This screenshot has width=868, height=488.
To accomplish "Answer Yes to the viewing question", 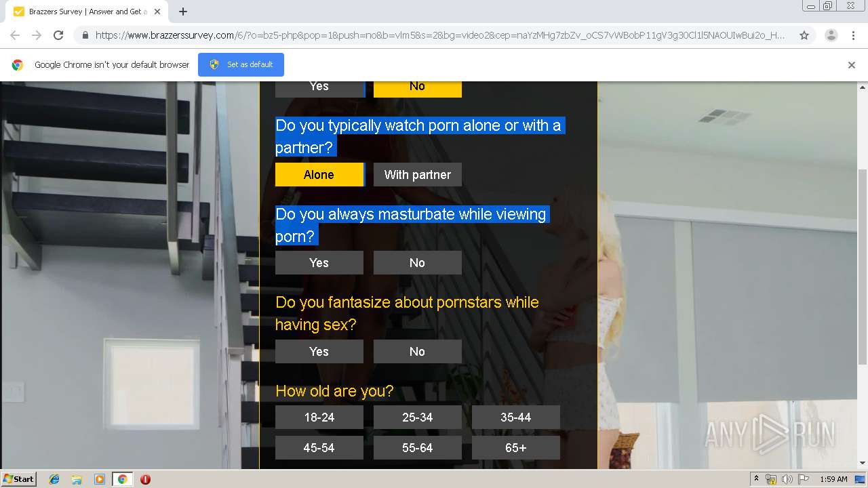I will [319, 262].
